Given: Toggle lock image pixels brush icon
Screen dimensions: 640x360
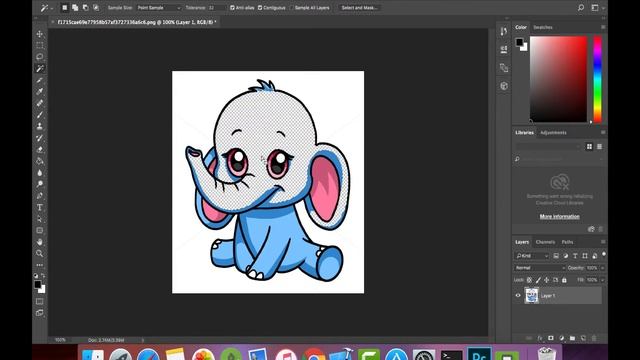Looking at the screenshot, I should pos(538,280).
